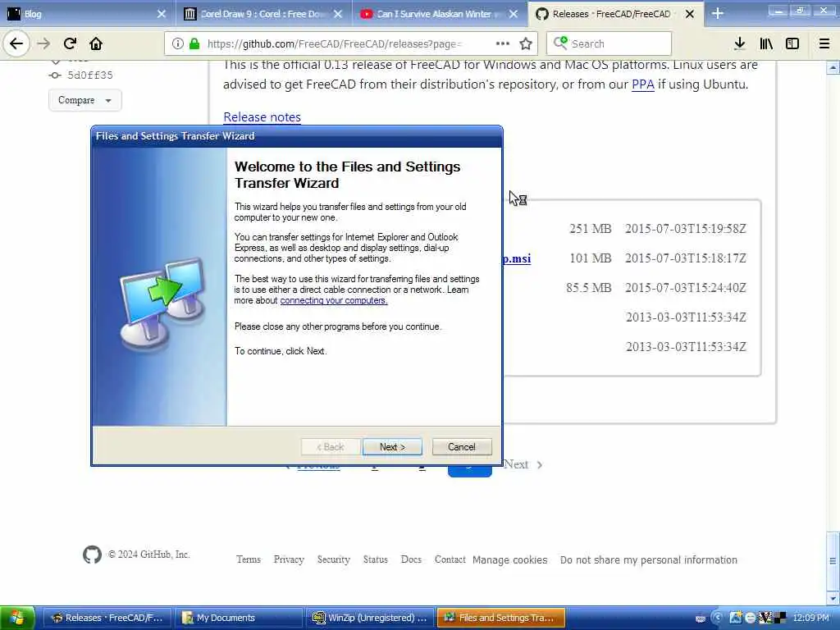Open the Docs footer link
Viewport: 840px width, 630px height.
[x=412, y=559]
